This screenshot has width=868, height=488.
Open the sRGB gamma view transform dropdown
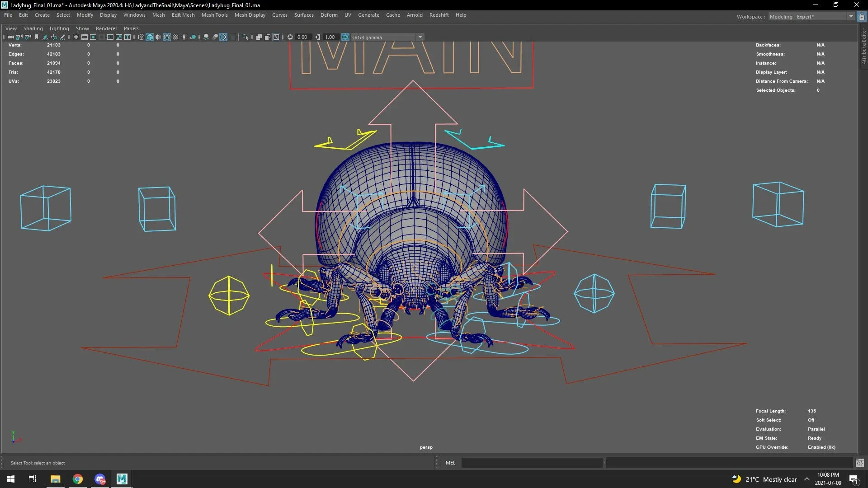click(420, 37)
